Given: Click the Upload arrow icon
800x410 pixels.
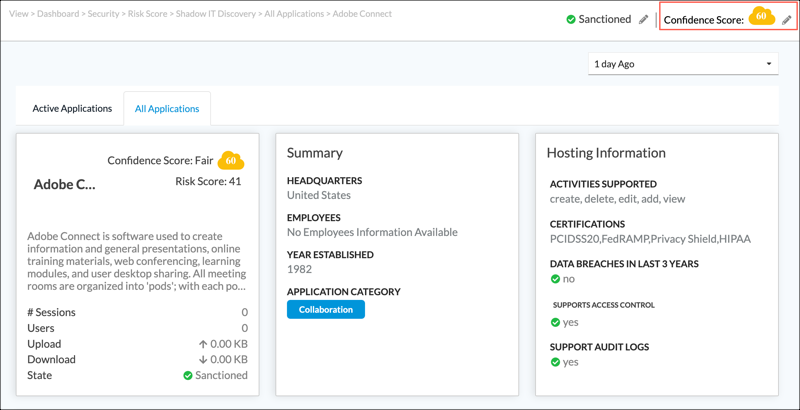Looking at the screenshot, I should [205, 344].
